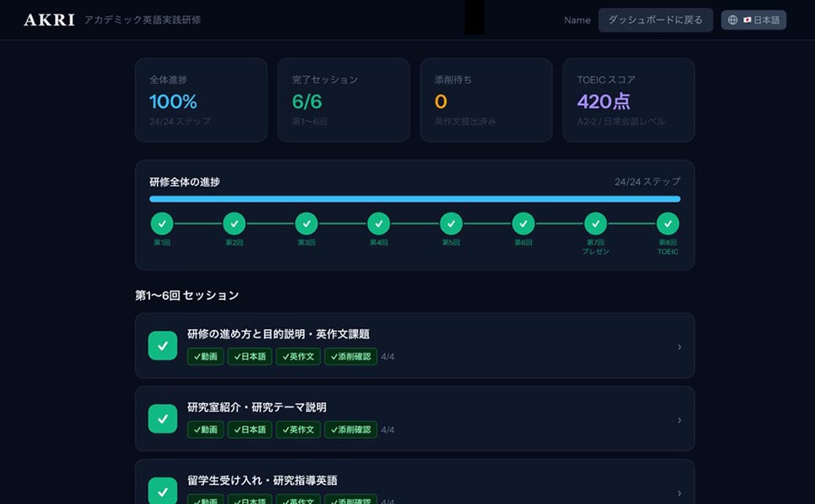Click 日本語 tag in 研究室紹介 session
Viewport: 815px width, 504px height.
[x=250, y=430]
